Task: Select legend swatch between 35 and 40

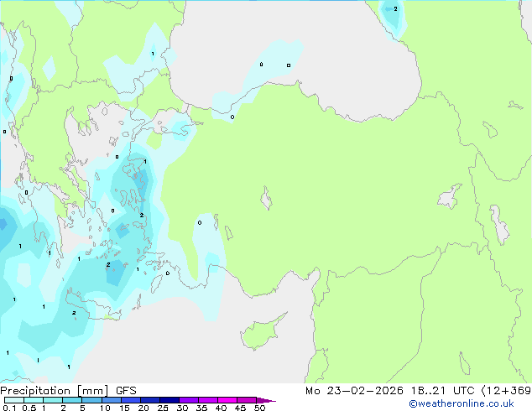Action: point(208,400)
